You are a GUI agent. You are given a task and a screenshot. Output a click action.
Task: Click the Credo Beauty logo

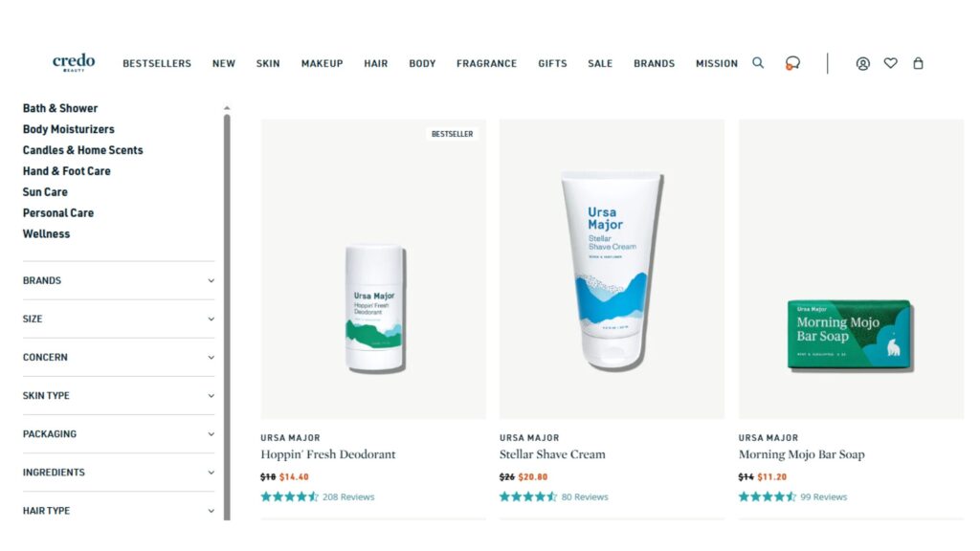pyautogui.click(x=74, y=62)
